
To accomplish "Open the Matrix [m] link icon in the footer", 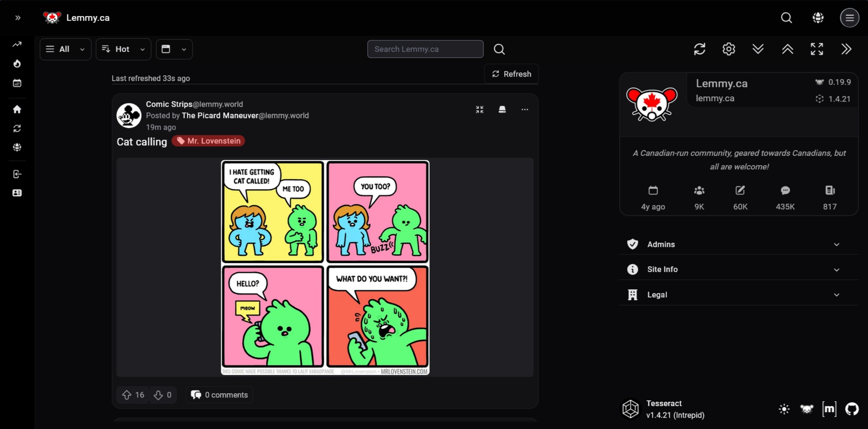I will click(829, 409).
